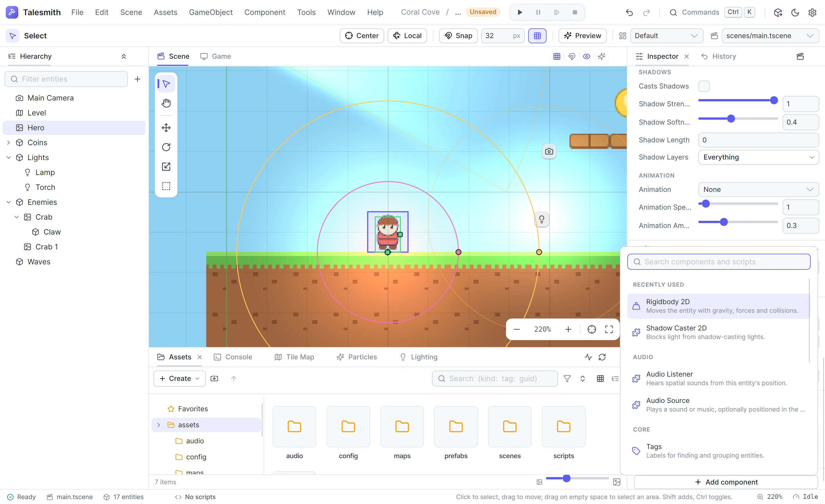Activate the Move tool in scene toolbar
This screenshot has height=504, width=825.
166,127
